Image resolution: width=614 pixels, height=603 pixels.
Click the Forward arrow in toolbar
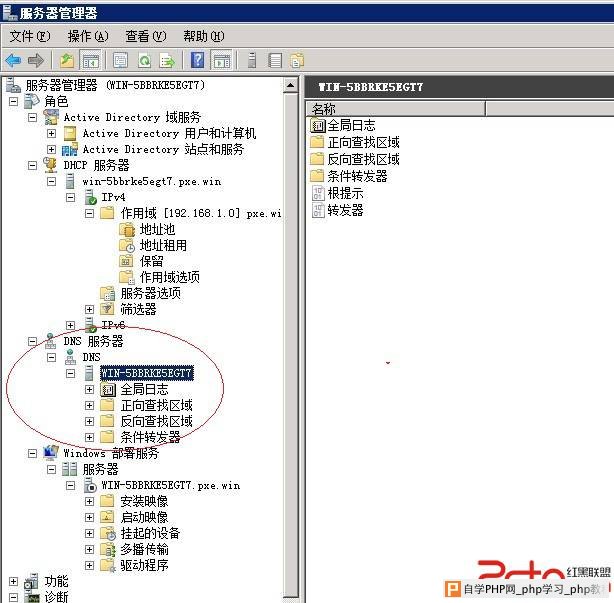pos(36,61)
